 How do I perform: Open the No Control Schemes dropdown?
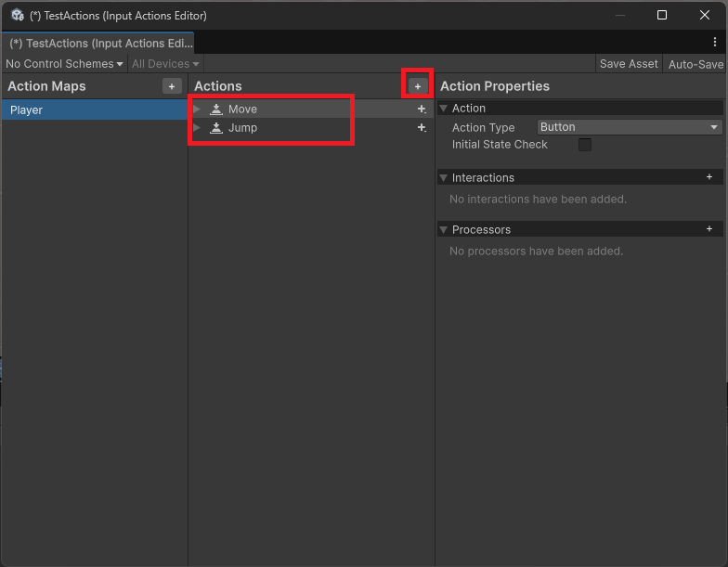[x=64, y=64]
